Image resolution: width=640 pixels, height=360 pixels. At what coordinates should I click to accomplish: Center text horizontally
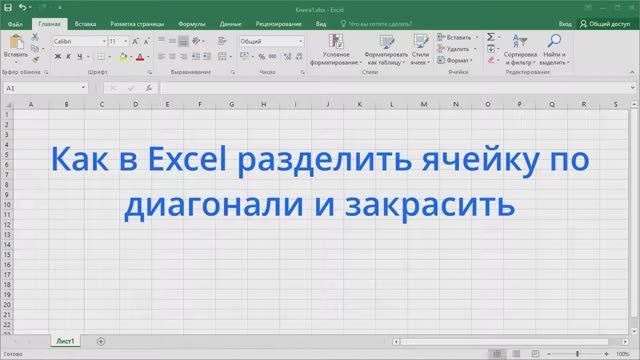(x=173, y=56)
